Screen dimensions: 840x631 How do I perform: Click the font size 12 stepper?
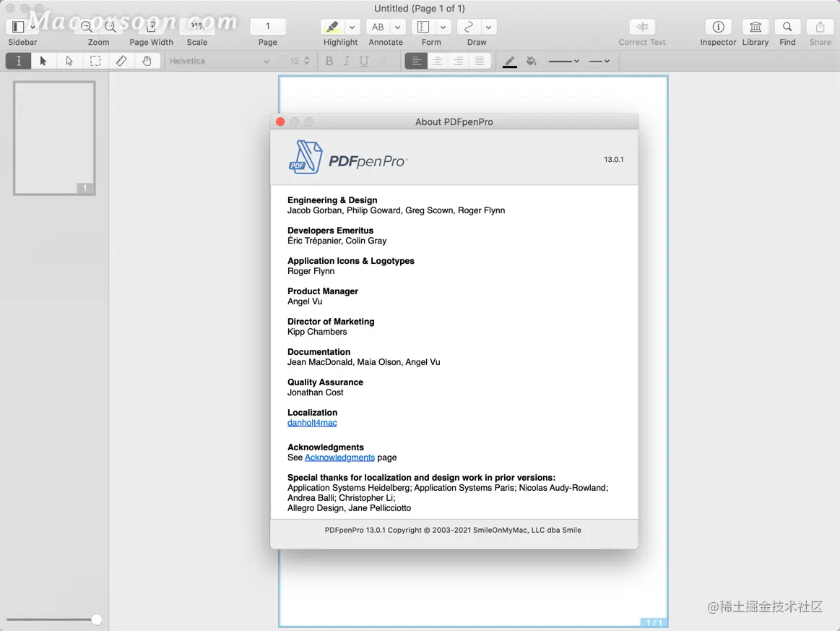click(306, 61)
